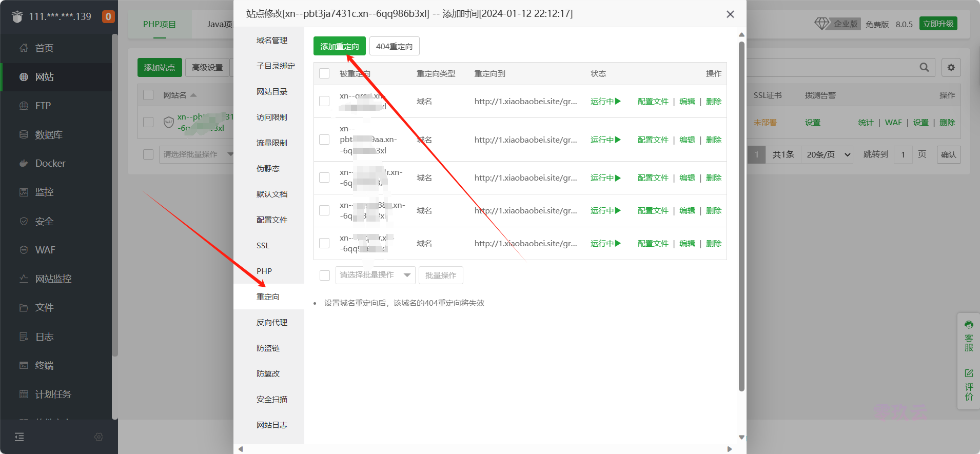This screenshot has height=454, width=980.
Task: Open the 请选择批量操作 dropdown in dialog
Action: [x=375, y=275]
